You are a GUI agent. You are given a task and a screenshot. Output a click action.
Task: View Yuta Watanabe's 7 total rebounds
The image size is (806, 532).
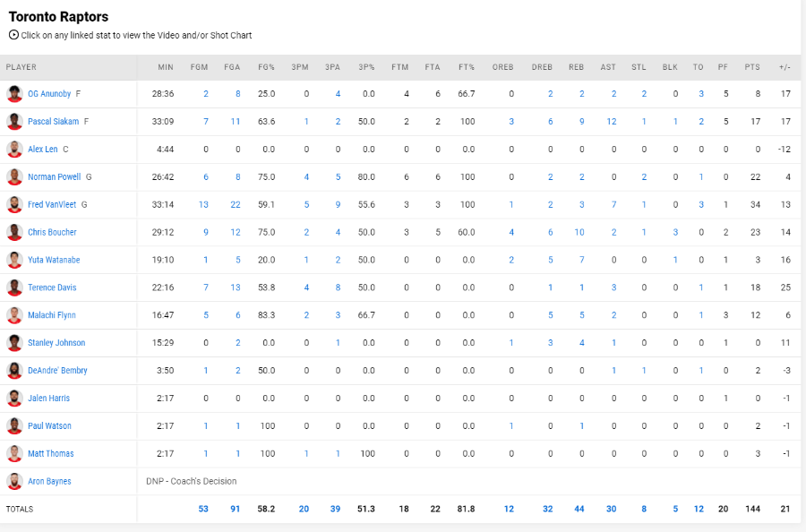[582, 260]
